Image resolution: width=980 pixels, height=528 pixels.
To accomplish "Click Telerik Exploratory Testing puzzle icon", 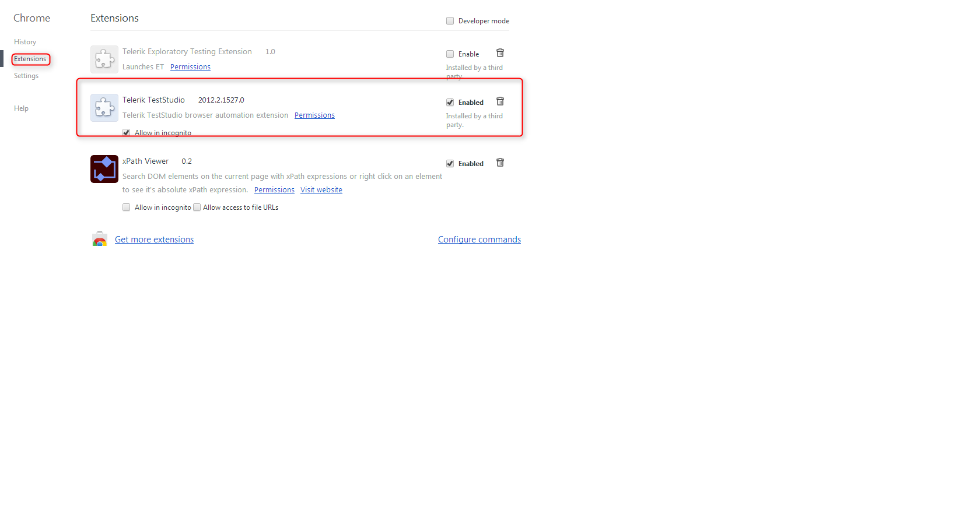I will (x=104, y=59).
